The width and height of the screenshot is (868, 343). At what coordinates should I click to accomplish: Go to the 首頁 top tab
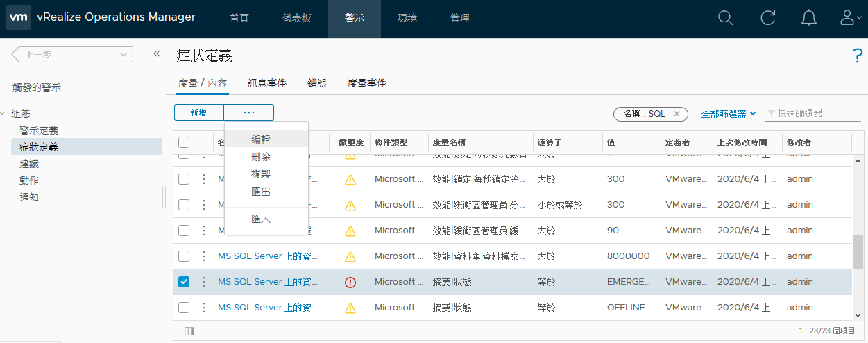coord(239,19)
